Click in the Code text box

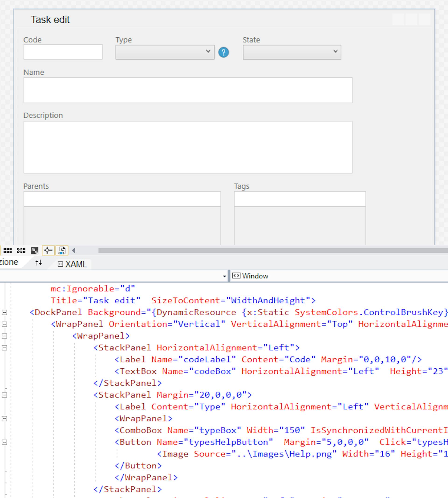63,52
